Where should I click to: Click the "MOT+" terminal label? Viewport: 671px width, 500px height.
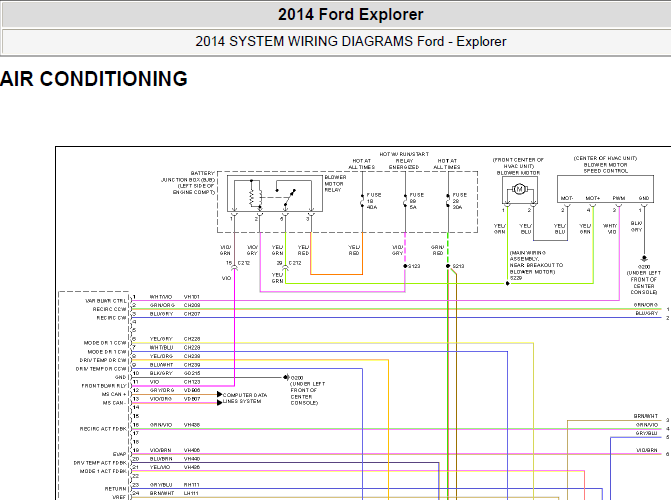click(x=593, y=198)
